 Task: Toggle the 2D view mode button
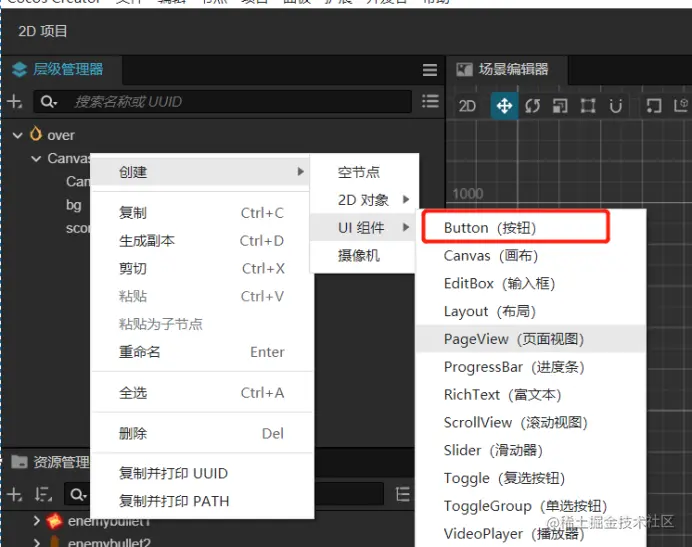(467, 106)
